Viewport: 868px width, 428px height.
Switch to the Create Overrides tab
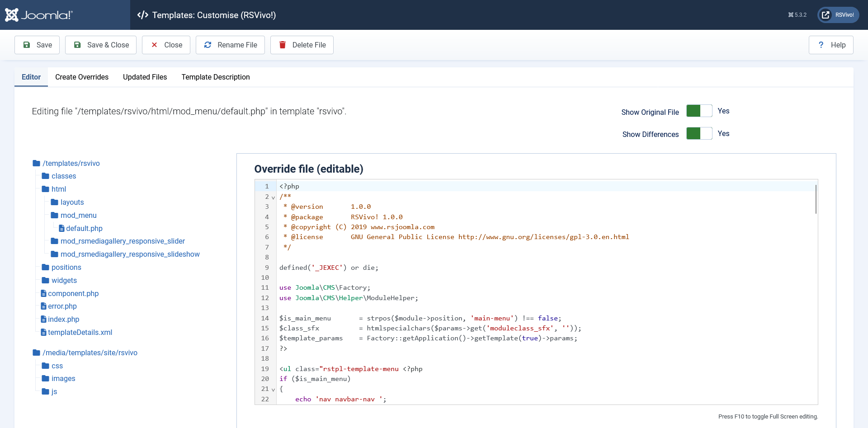82,77
